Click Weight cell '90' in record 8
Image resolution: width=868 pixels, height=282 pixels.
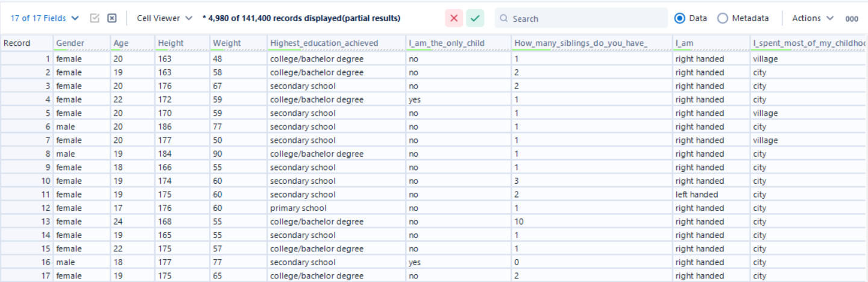pos(238,154)
